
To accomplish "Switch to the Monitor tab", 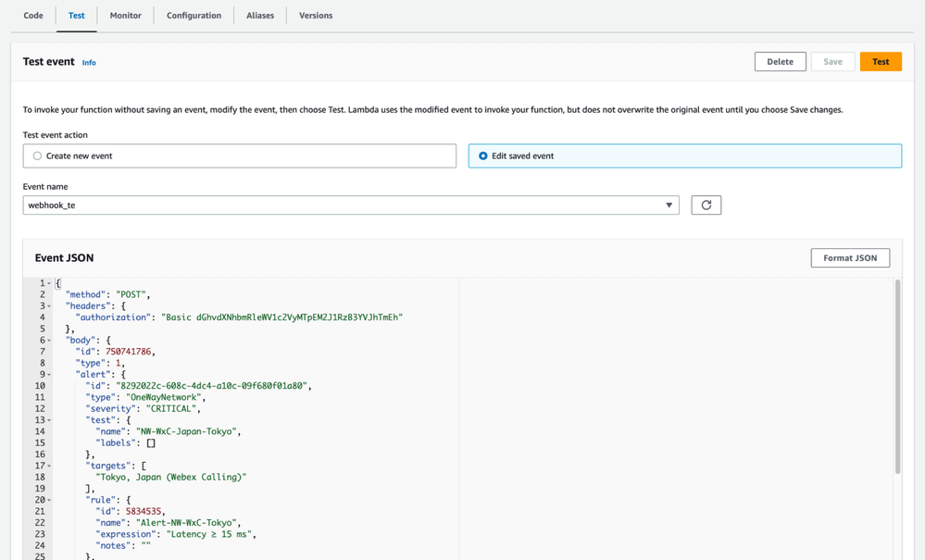I will [x=125, y=16].
